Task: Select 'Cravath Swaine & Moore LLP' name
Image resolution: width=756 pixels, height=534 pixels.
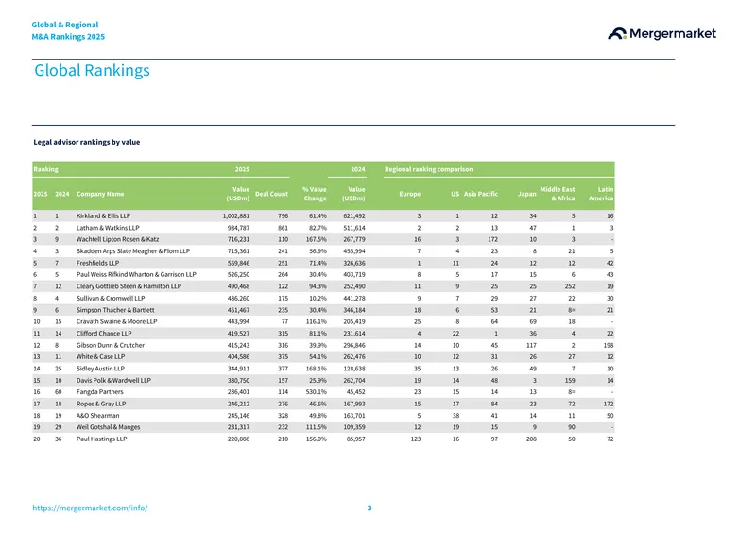Action: pos(116,321)
